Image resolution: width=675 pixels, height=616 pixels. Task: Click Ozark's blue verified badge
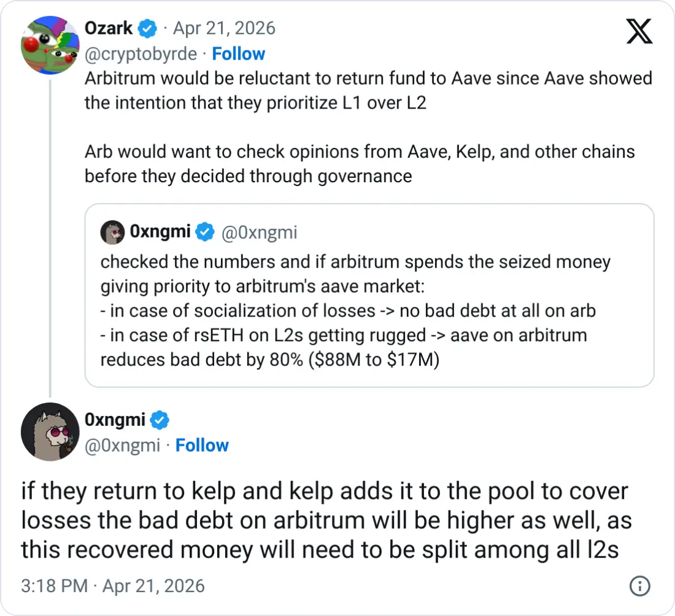tap(147, 28)
